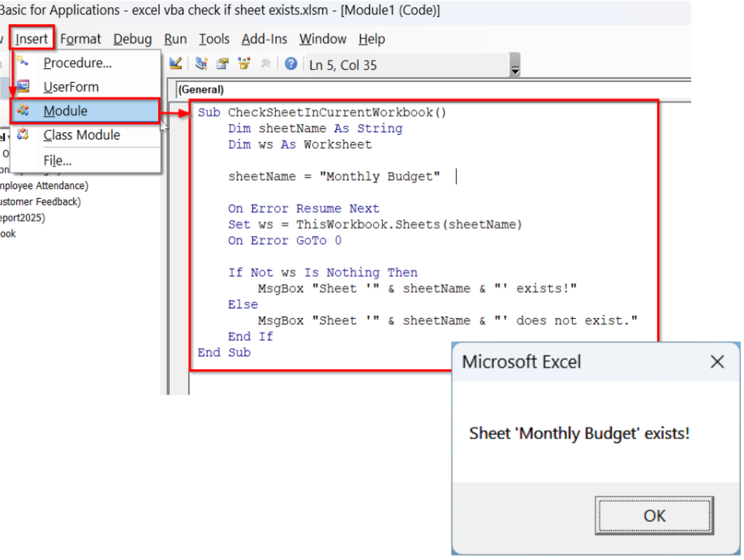Place cursor after sheetName = "Monthly Budget" line

click(x=457, y=176)
